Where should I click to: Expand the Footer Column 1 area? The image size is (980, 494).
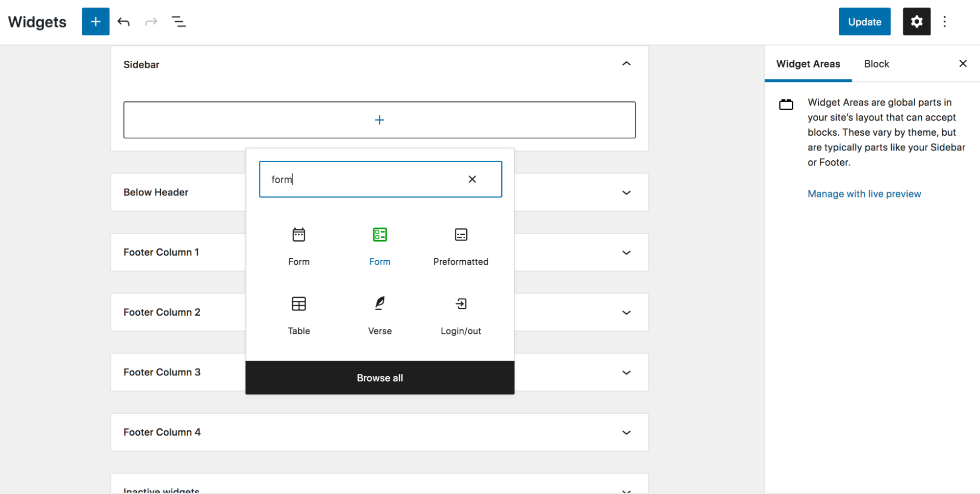click(x=626, y=252)
